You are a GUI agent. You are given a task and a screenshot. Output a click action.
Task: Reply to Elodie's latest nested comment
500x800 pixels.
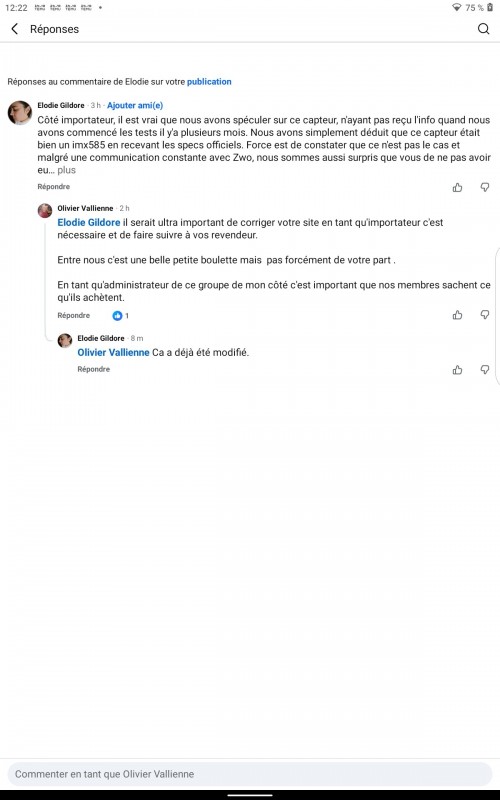[x=93, y=369]
